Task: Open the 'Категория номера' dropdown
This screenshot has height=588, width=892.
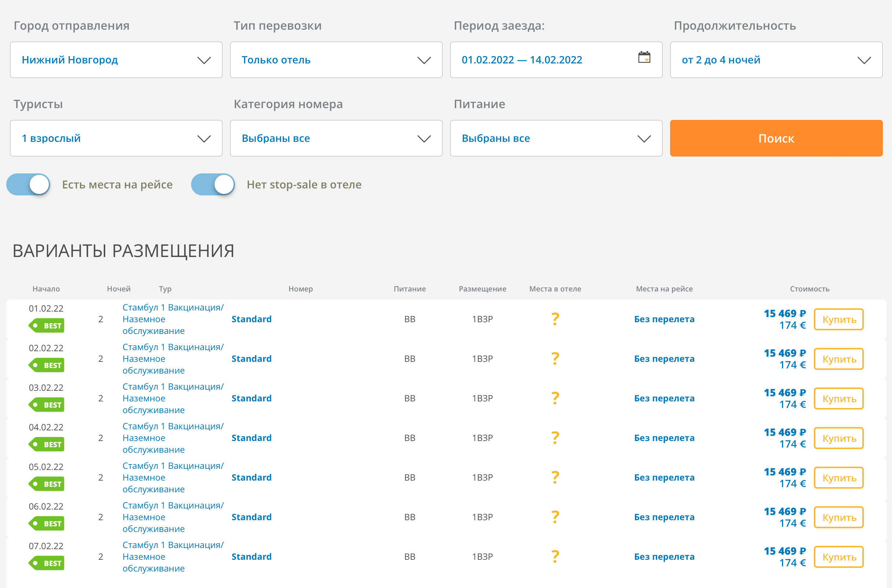Action: (x=336, y=138)
